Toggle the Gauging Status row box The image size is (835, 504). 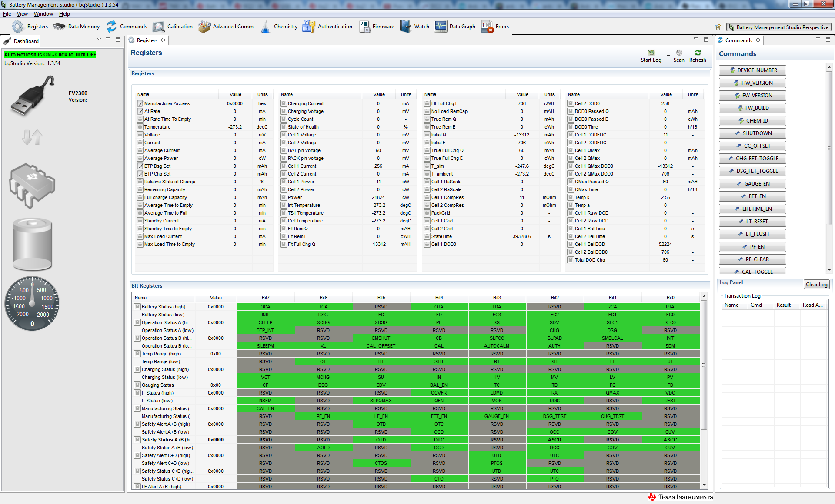(137, 385)
